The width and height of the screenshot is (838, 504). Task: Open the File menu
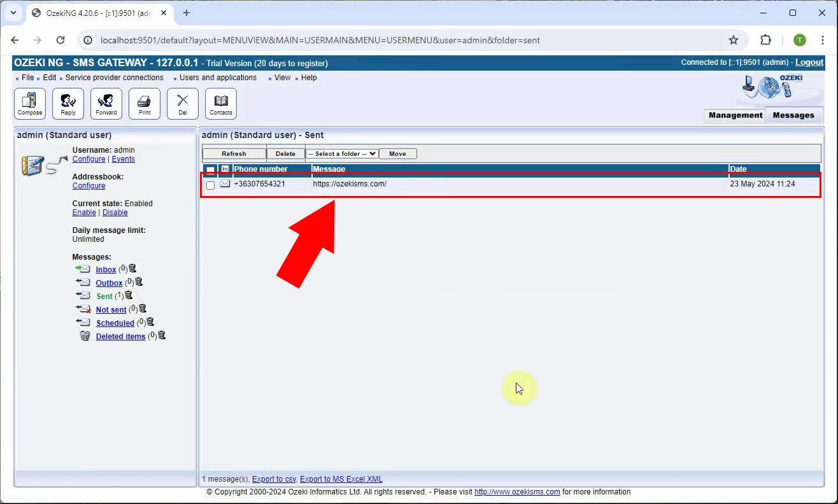tap(28, 78)
